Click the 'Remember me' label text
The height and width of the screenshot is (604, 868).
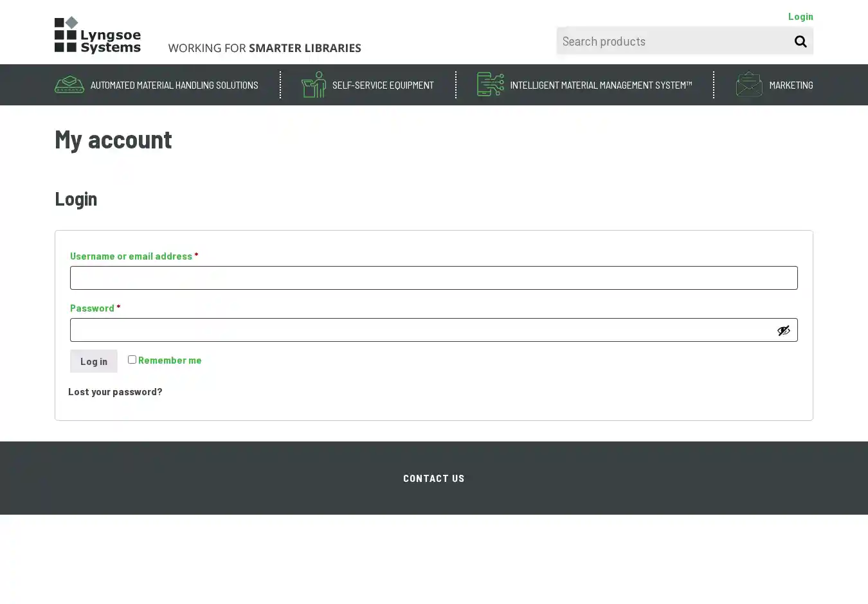click(170, 360)
